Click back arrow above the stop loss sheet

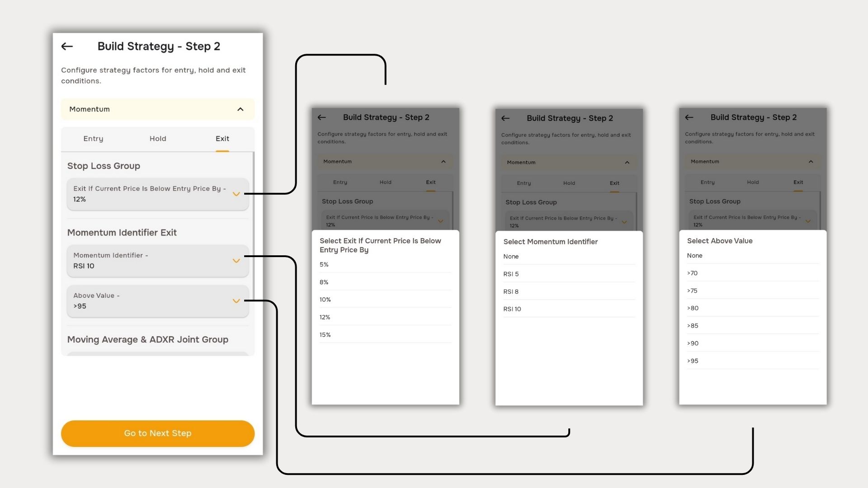(x=322, y=117)
